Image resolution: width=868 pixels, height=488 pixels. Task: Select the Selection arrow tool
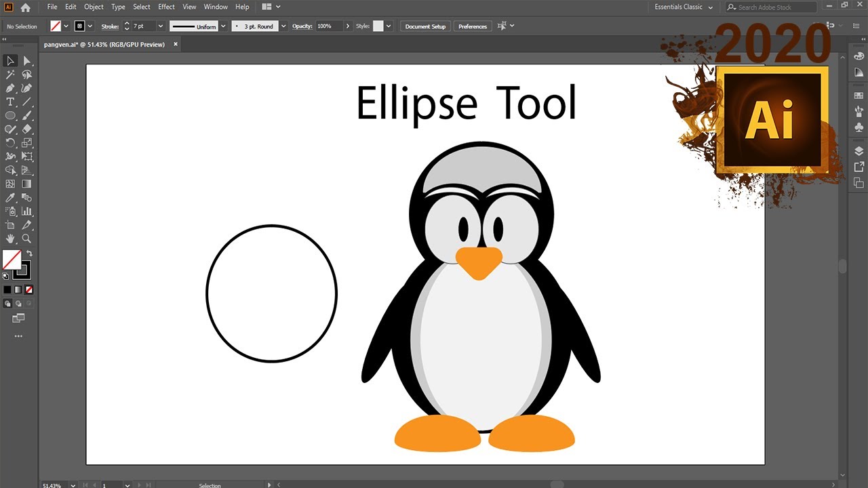pyautogui.click(x=10, y=61)
